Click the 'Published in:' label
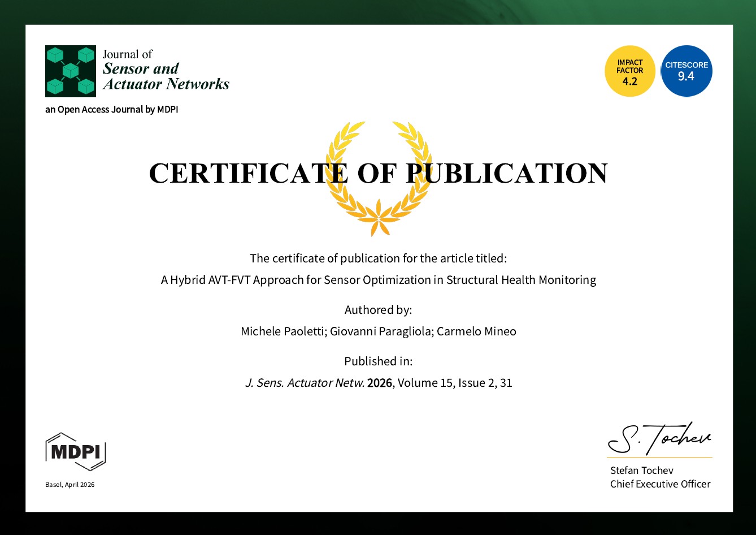This screenshot has height=535, width=756. [x=378, y=361]
